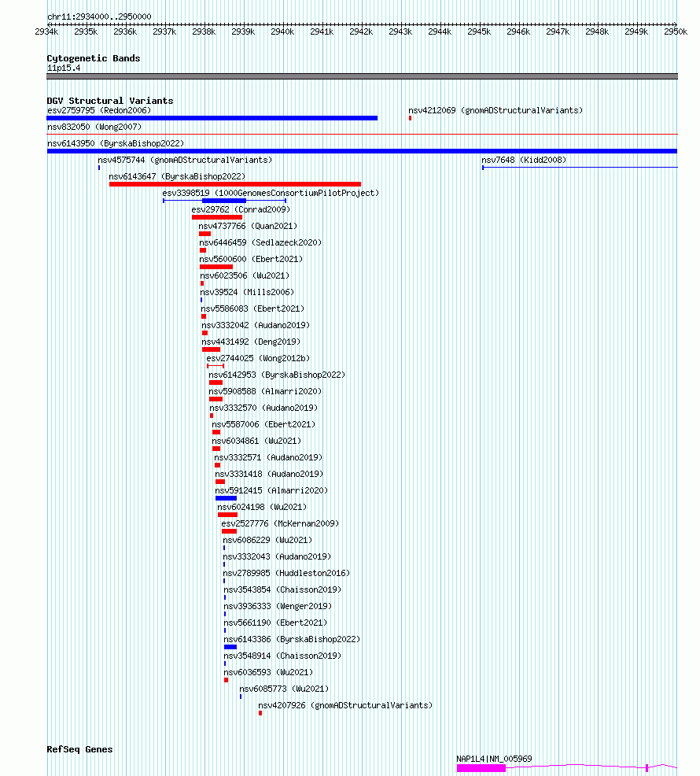Screen dimensions: 700x776
Task: Click the chr11:2934000..2950000 coordinate label
Action: (99, 17)
